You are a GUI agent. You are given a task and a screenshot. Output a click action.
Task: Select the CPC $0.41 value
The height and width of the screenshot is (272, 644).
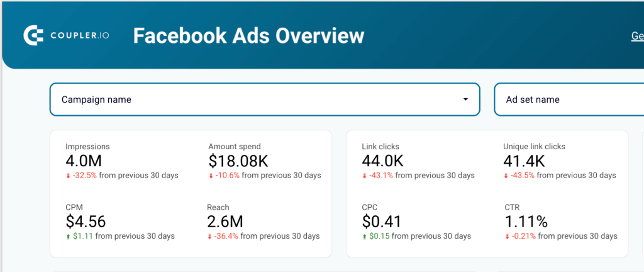382,222
